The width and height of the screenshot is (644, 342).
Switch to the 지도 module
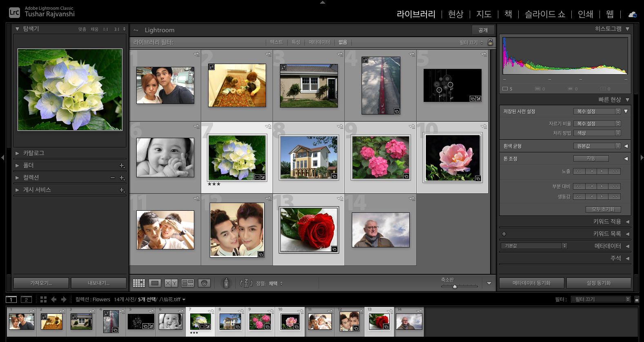(x=484, y=14)
